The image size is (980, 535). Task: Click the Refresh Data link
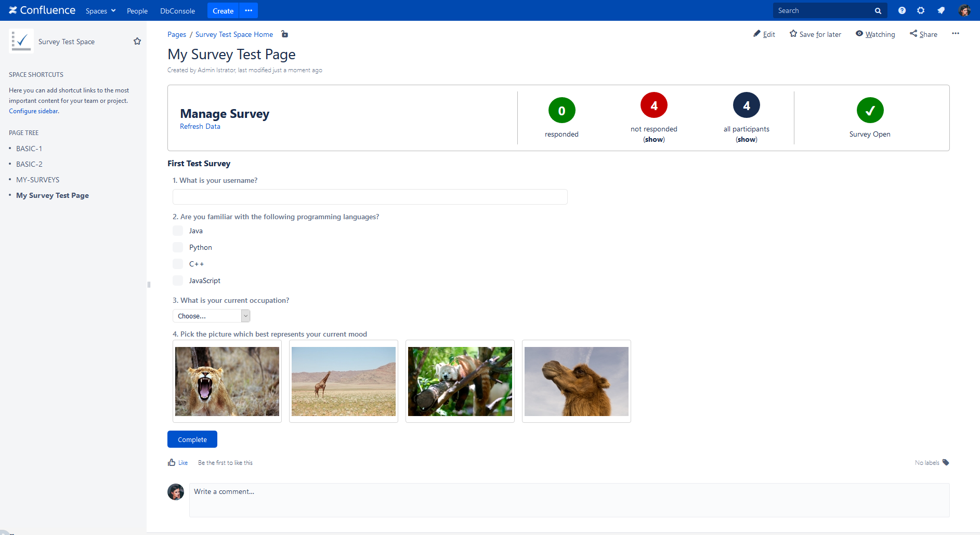[200, 127]
